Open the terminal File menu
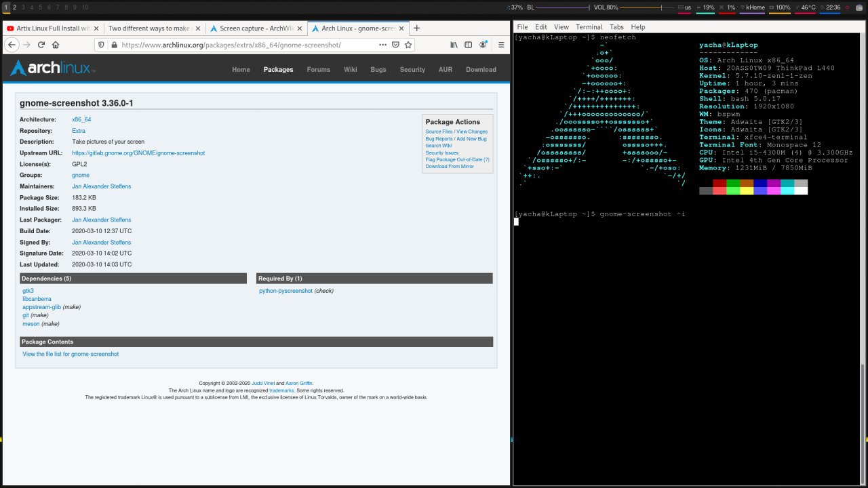This screenshot has height=488, width=868. 522,27
